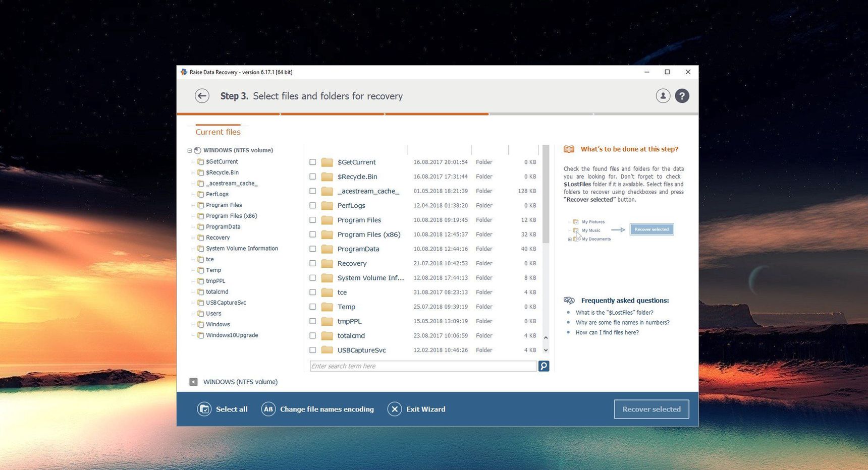
Task: Switch to the Current files tab
Action: pos(218,132)
